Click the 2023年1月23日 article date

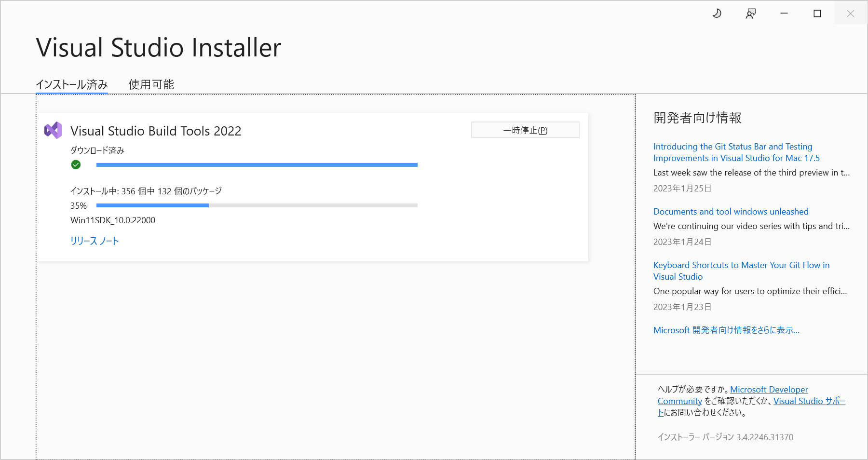[x=682, y=307]
